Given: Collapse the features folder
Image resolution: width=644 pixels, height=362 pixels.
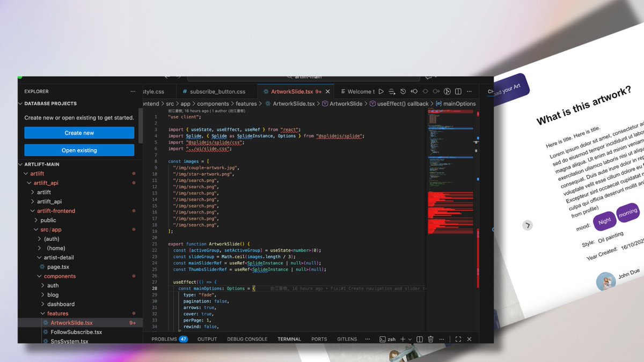Looking at the screenshot, I should [42, 314].
